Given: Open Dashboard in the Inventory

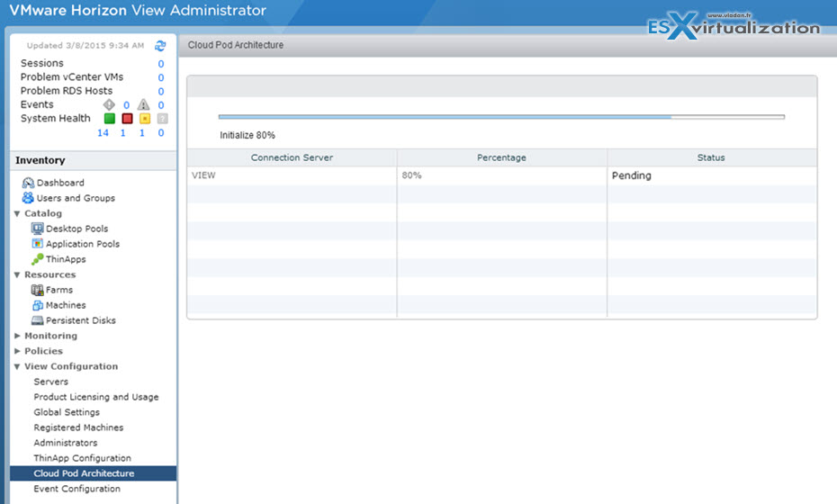Looking at the screenshot, I should click(x=60, y=183).
